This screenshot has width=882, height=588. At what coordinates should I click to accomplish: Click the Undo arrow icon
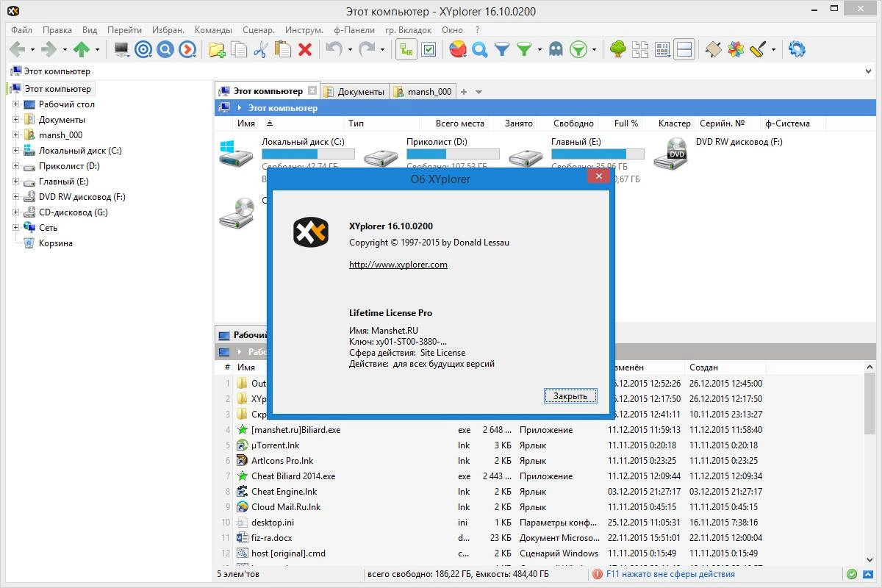pos(334,49)
